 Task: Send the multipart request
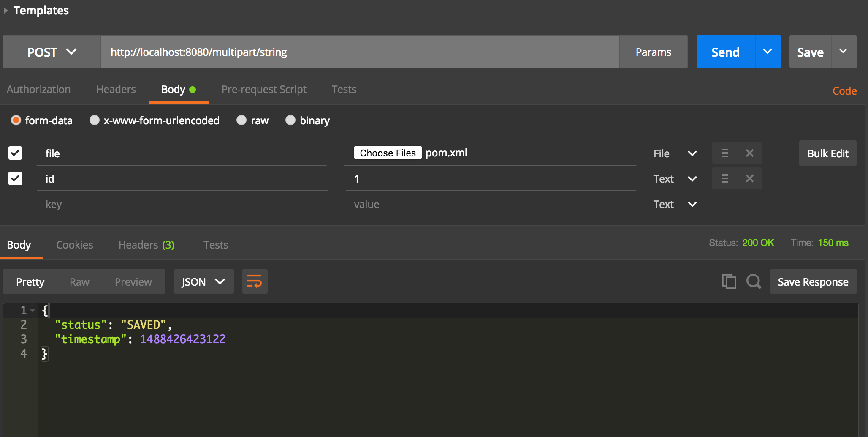coord(725,52)
